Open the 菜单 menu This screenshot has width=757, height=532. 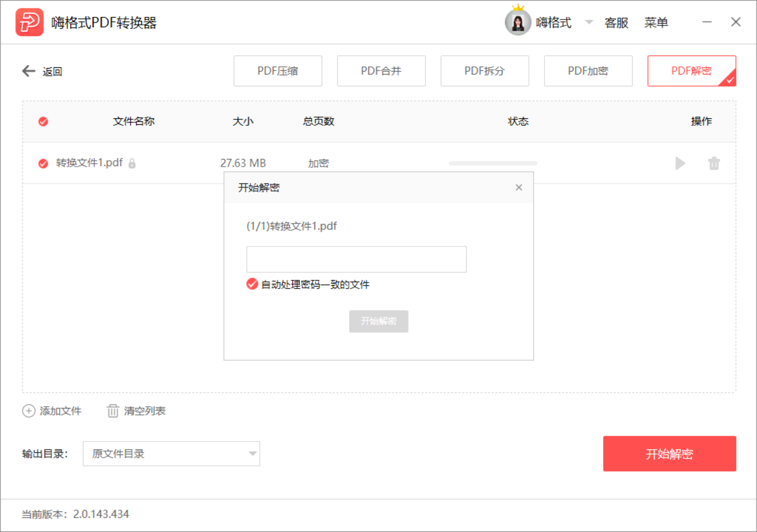click(x=656, y=22)
